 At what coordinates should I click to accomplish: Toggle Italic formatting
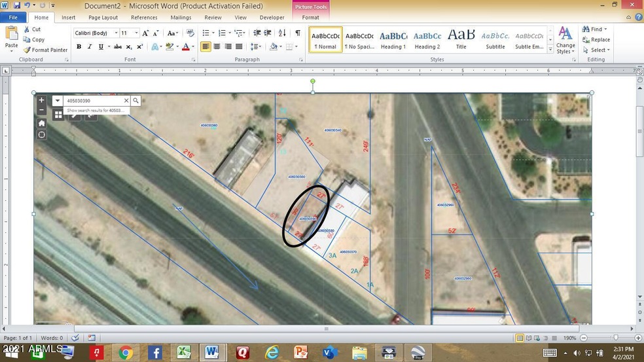tap(90, 46)
